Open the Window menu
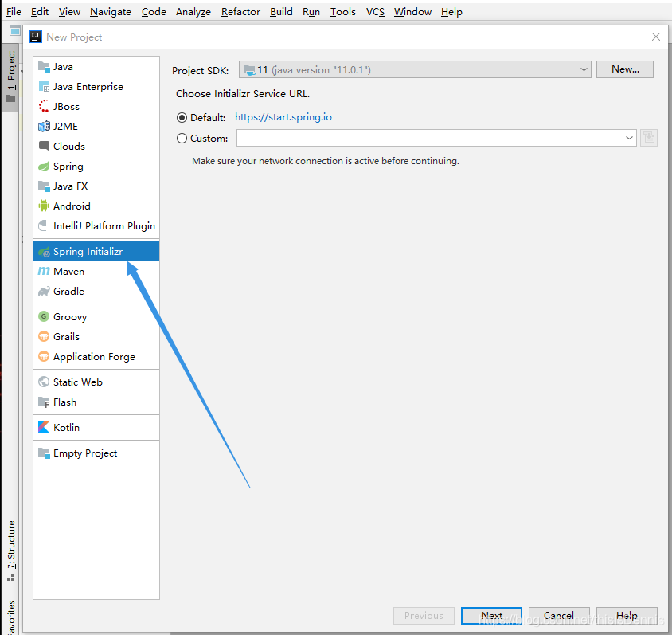 pos(412,12)
